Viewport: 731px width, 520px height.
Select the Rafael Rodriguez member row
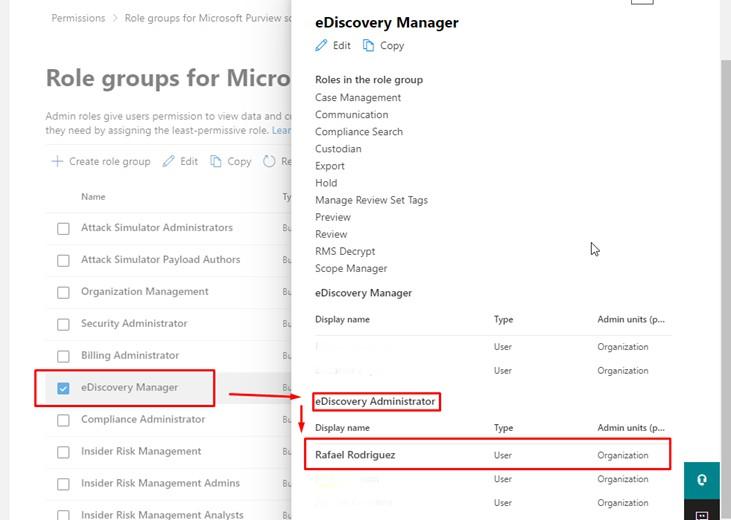[x=488, y=455]
